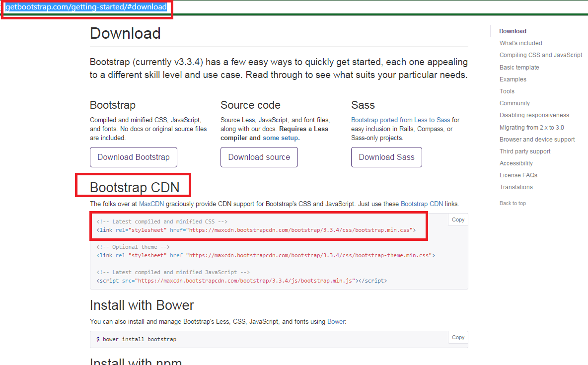The image size is (588, 365).
Task: Navigate to the Basic template section
Action: click(519, 67)
